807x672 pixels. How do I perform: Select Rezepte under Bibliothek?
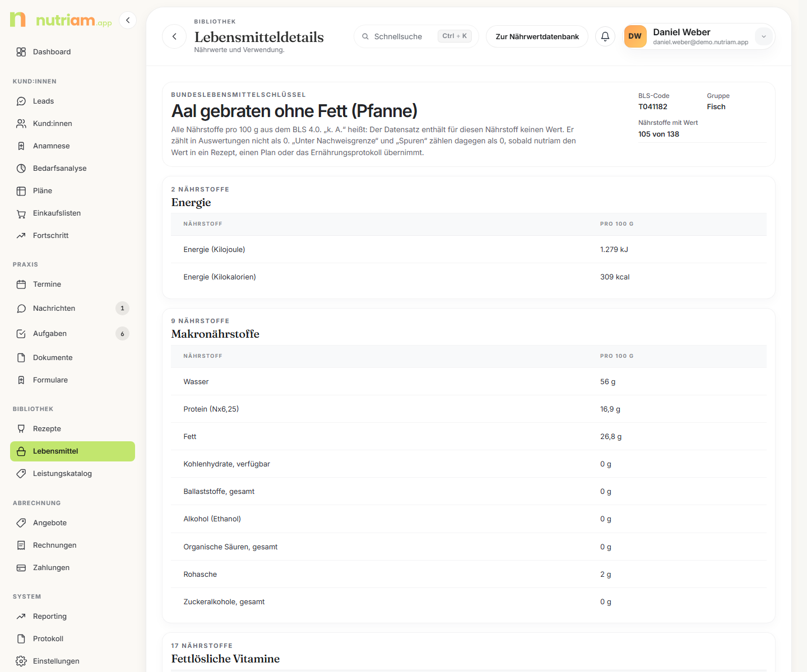[72, 429]
